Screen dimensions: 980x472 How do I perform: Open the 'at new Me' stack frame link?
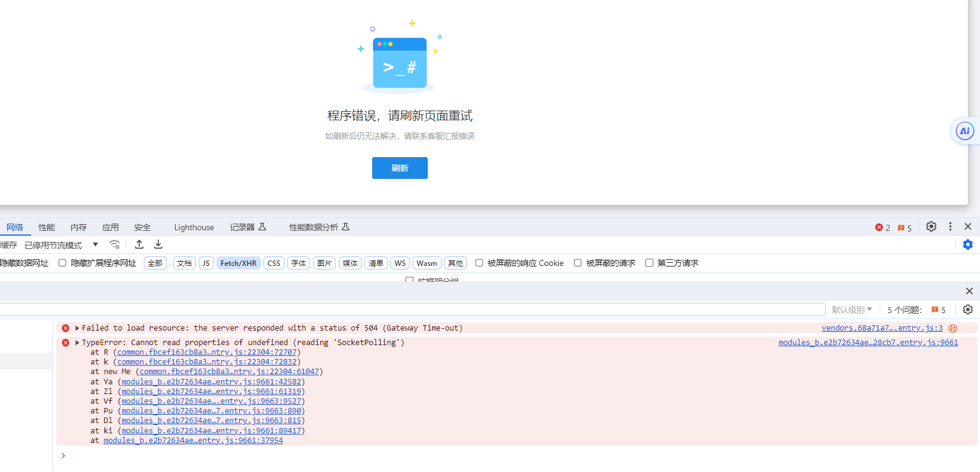[x=229, y=372]
